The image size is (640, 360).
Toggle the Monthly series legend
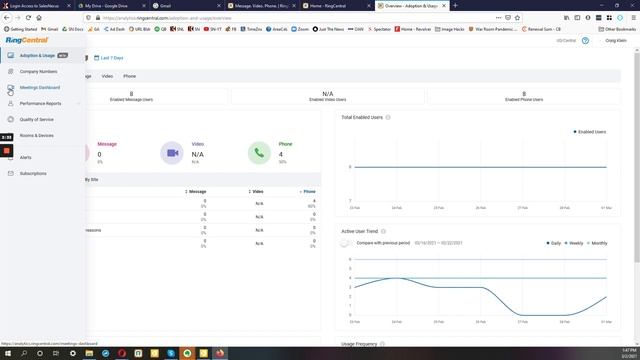tap(597, 243)
